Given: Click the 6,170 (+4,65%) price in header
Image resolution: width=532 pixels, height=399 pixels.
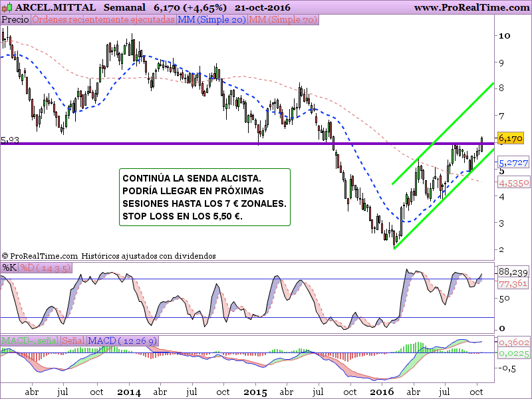Looking at the screenshot, I should (190, 7).
